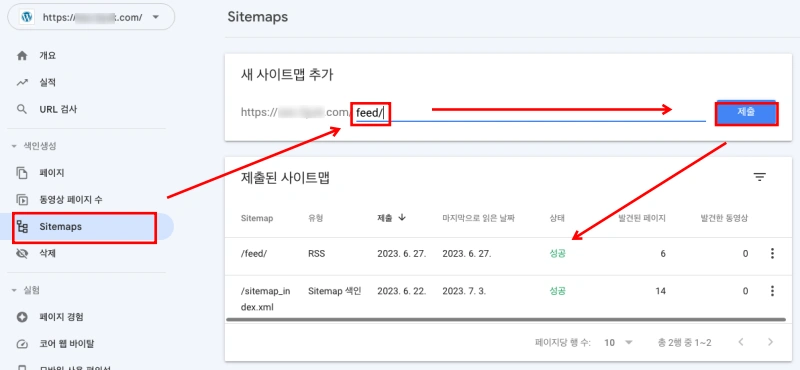Open more options for the /feed/ row
Image resolution: width=800 pixels, height=370 pixels.
[x=772, y=253]
